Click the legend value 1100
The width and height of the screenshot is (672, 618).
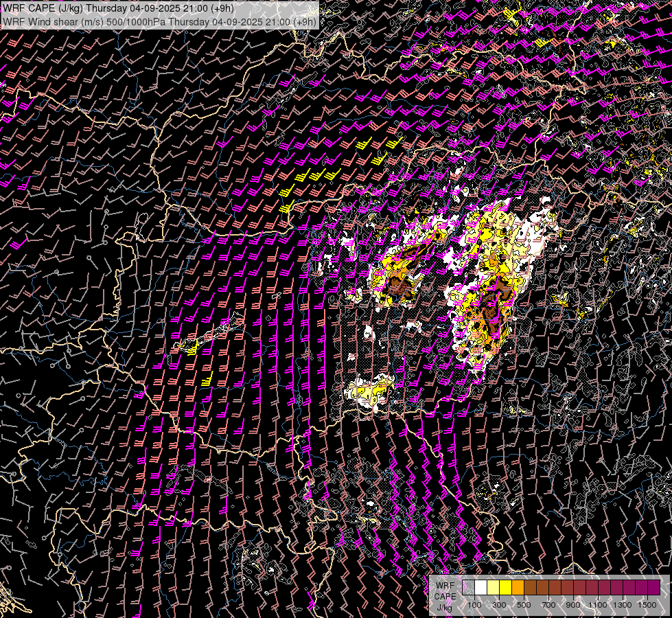pyautogui.click(x=598, y=605)
